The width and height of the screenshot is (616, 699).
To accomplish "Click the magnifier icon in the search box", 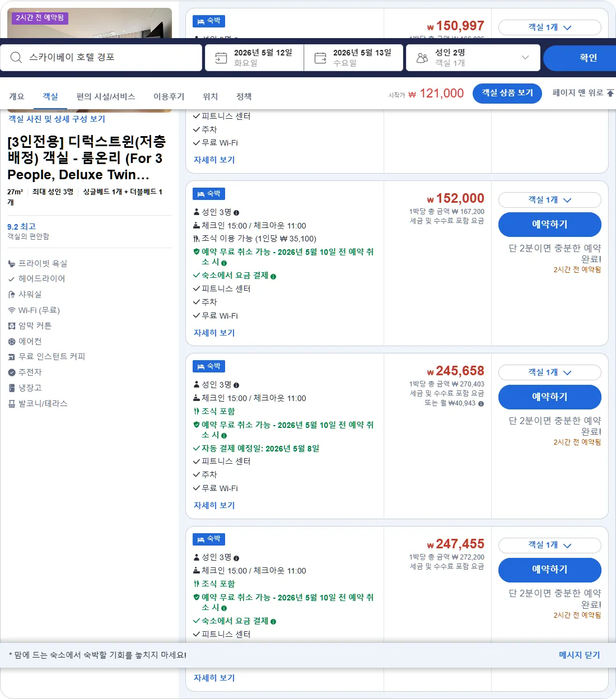I will pyautogui.click(x=16, y=58).
